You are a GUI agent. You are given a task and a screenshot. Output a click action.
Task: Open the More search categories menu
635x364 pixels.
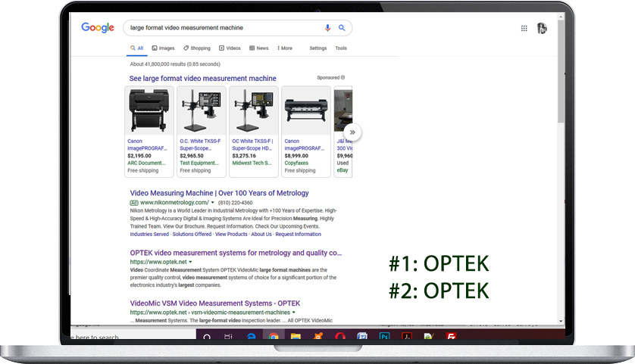click(285, 48)
